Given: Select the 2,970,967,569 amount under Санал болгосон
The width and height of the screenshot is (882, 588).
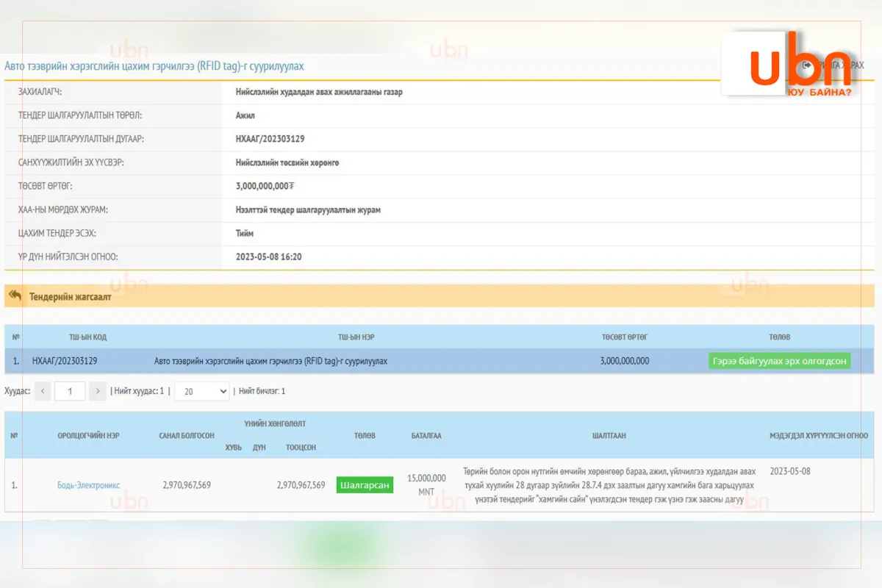Looking at the screenshot, I should pos(187,485).
